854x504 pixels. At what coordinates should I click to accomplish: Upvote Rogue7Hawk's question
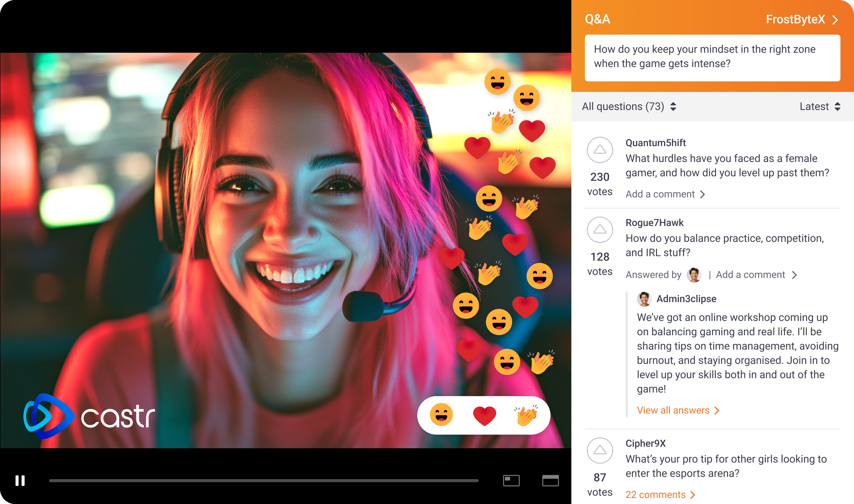[x=600, y=230]
